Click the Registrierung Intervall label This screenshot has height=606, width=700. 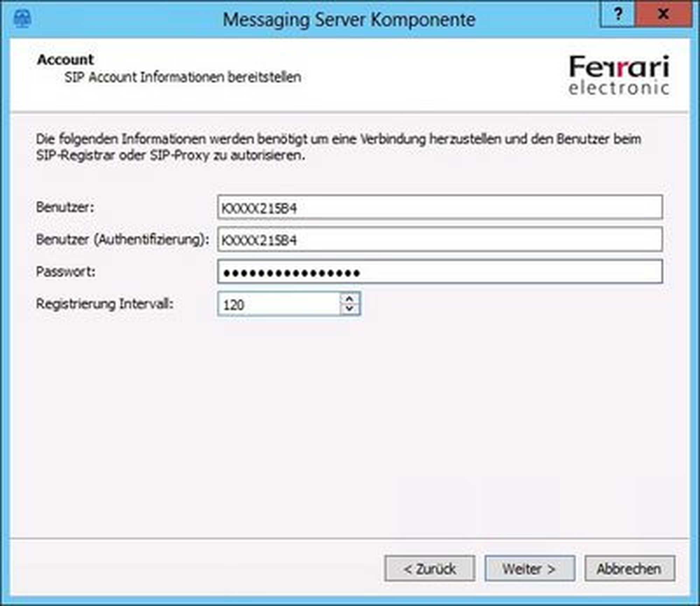[105, 304]
